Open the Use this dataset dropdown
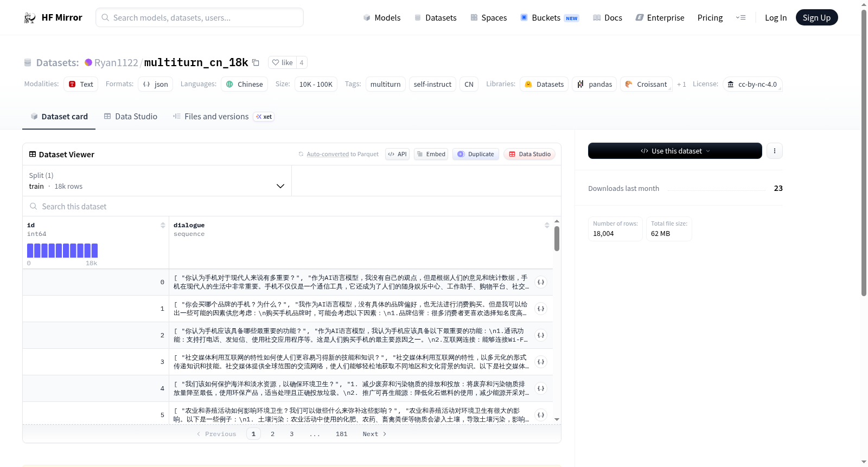Viewport: 868px width, 467px height. click(x=675, y=151)
